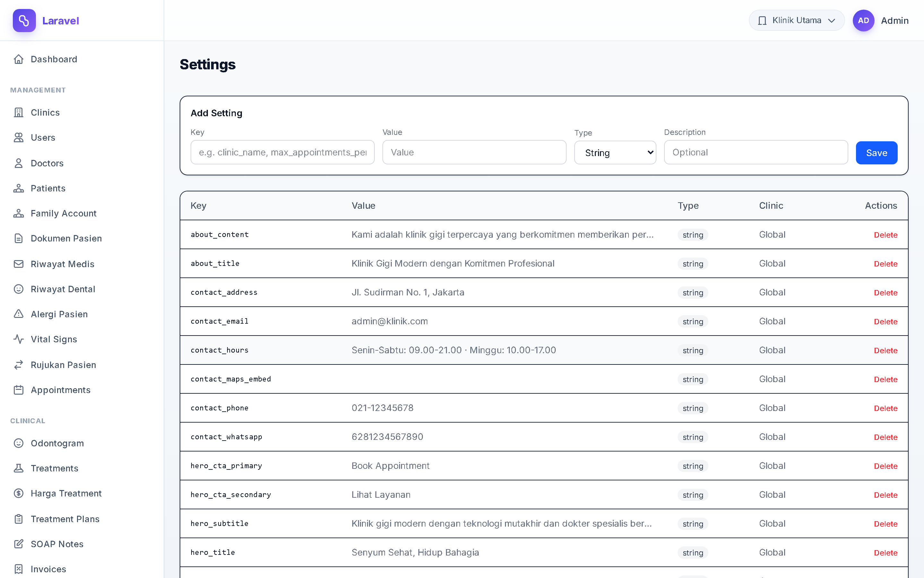Click the AD user avatar
The image size is (924, 578).
(863, 21)
